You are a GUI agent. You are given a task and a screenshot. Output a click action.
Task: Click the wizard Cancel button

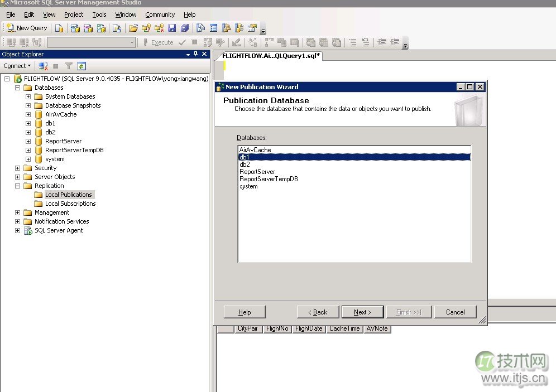456,312
